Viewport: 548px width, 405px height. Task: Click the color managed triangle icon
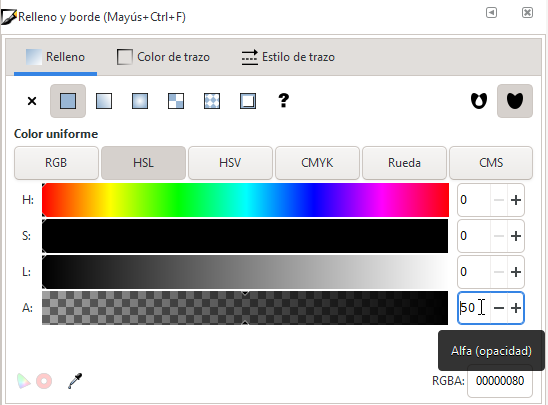coord(23,381)
